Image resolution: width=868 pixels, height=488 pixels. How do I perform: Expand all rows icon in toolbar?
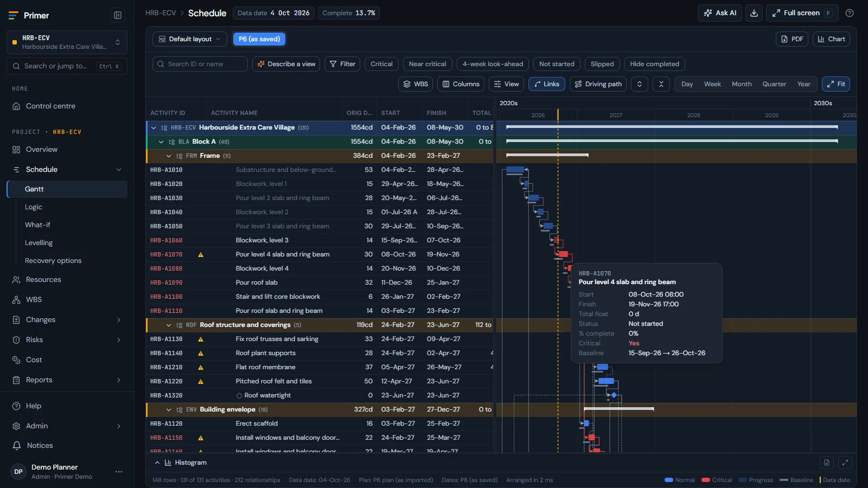[x=640, y=84]
